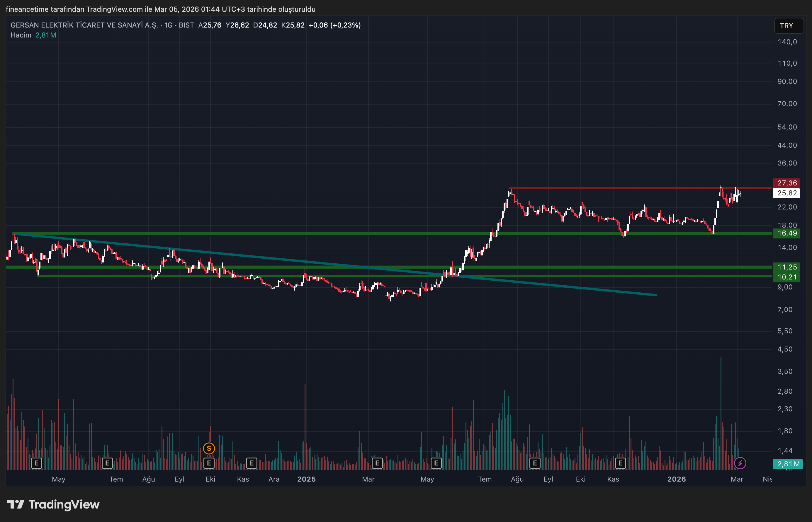Screen dimensions: 812x522
Task: Click the earnings marker below Eylül 2025
Action: [535, 463]
